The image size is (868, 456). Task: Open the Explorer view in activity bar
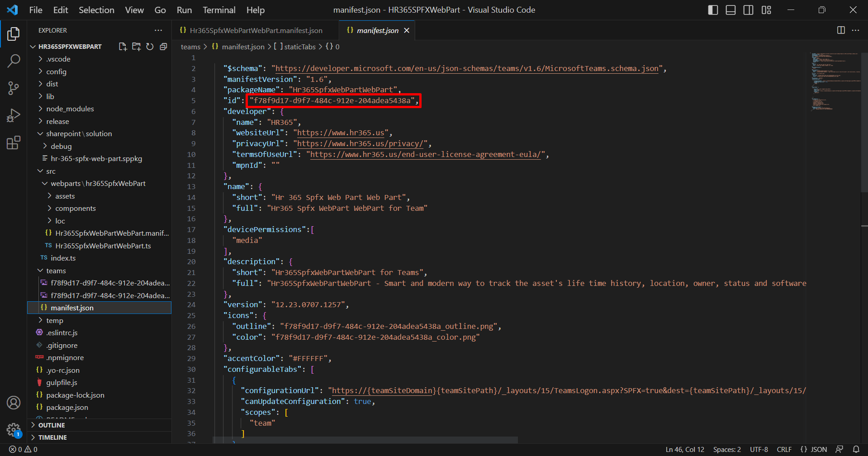[14, 34]
